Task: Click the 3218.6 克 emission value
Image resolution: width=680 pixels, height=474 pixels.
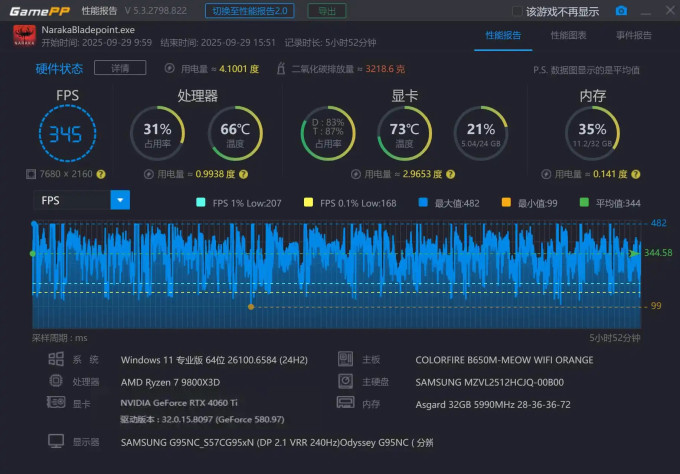Action: [385, 69]
